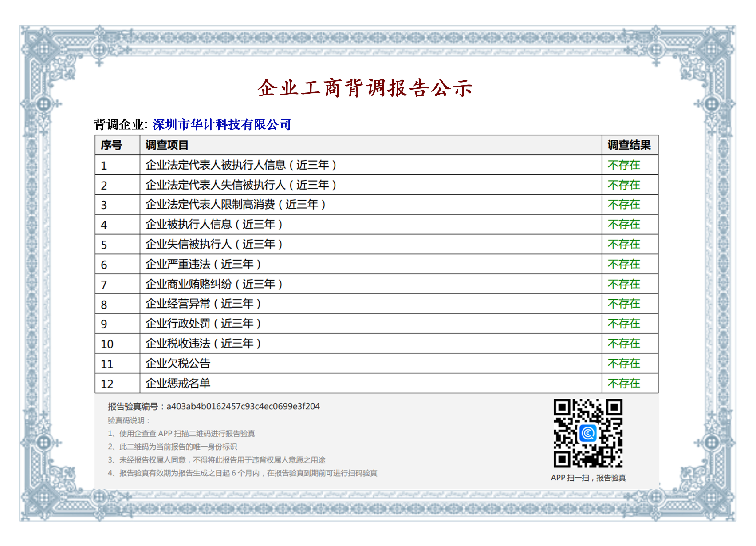Click the 验真码说明 heading

[129, 420]
